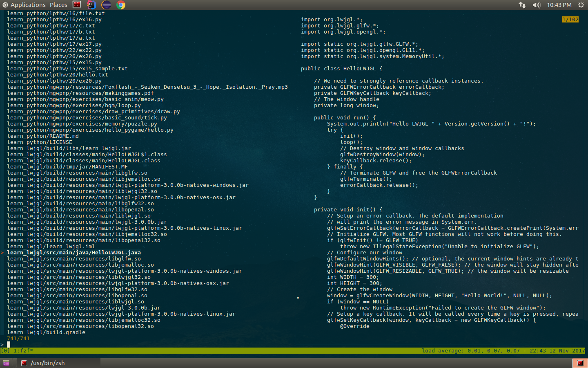
Task: Open the network connections indicator
Action: tap(522, 5)
